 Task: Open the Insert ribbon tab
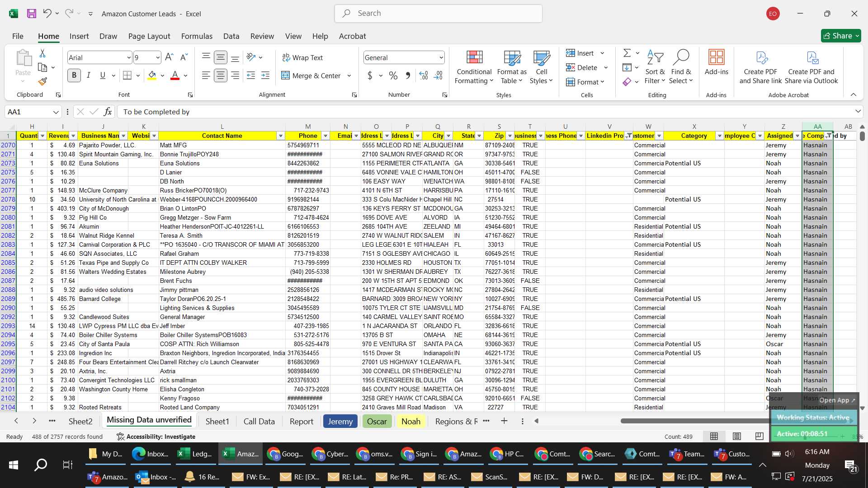click(79, 36)
